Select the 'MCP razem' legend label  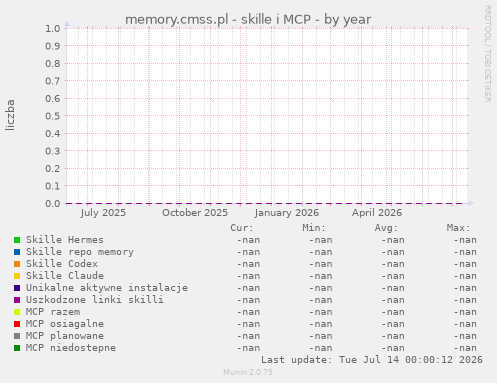[x=53, y=312]
